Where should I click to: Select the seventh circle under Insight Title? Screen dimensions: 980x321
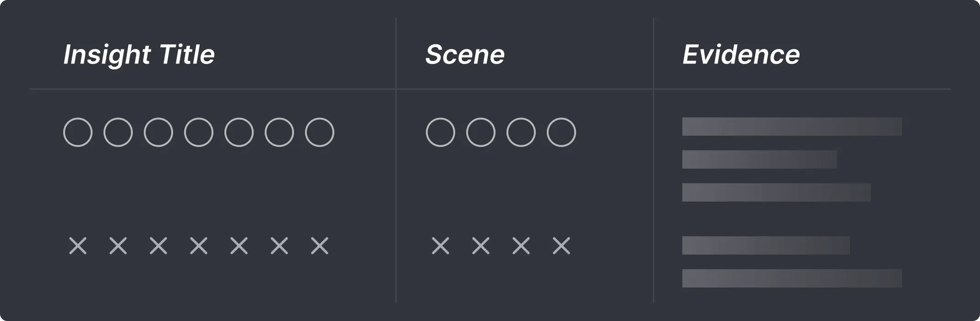pyautogui.click(x=320, y=132)
